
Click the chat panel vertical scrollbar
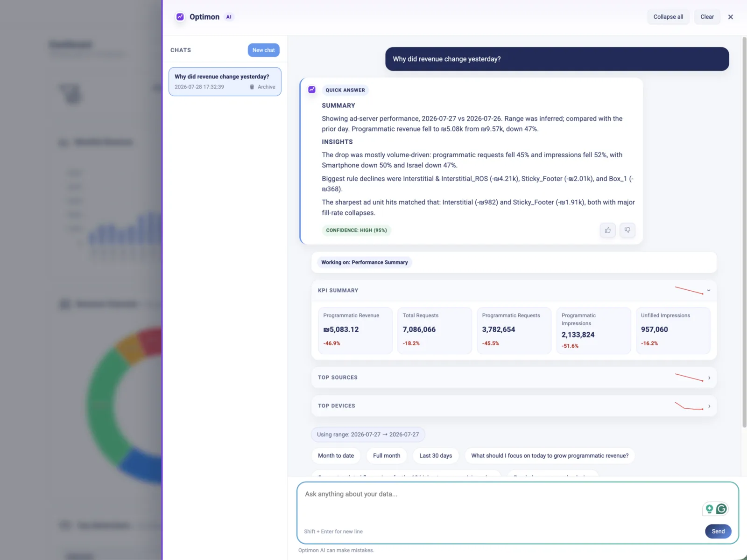click(x=744, y=232)
